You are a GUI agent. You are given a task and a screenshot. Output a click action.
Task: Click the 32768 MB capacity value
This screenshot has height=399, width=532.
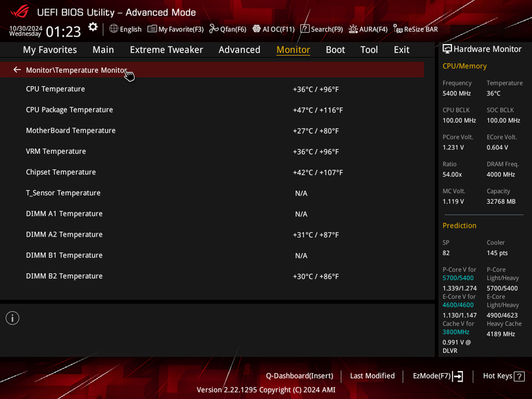click(501, 202)
